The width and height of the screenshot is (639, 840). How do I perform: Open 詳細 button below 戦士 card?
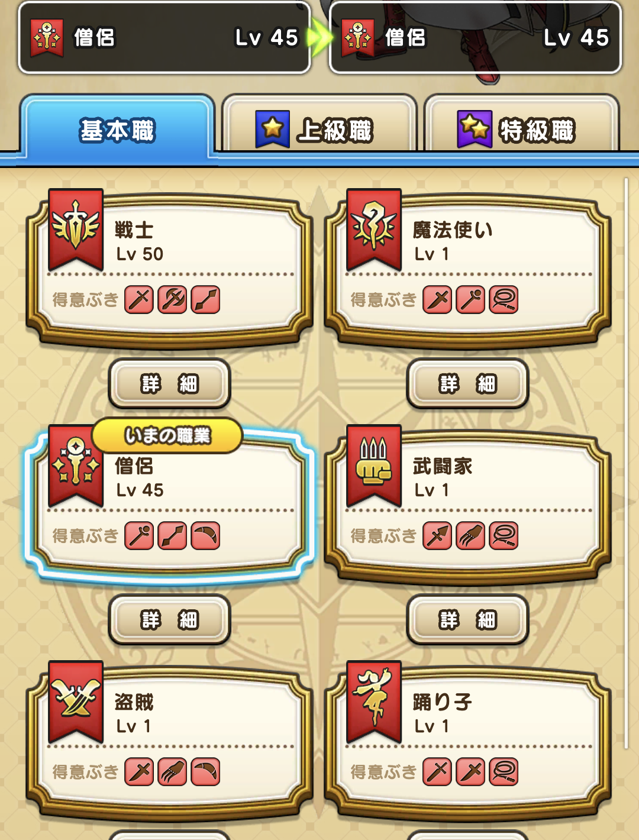[x=170, y=384]
